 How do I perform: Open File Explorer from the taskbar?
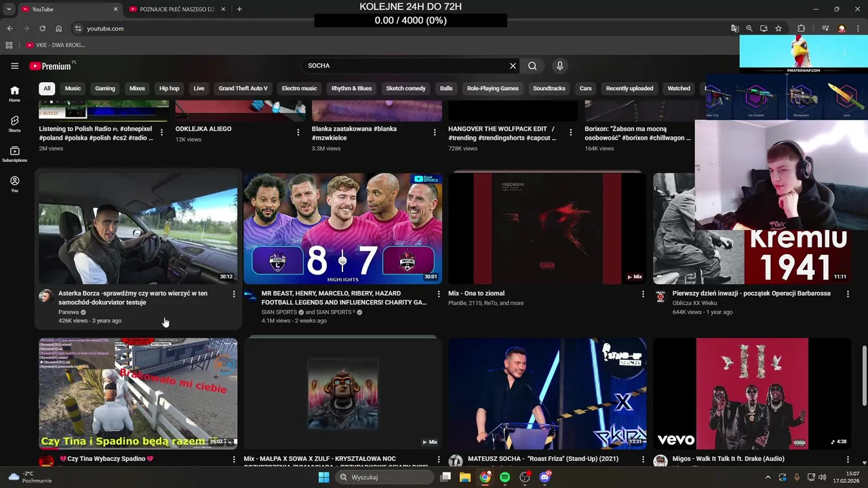(465, 477)
